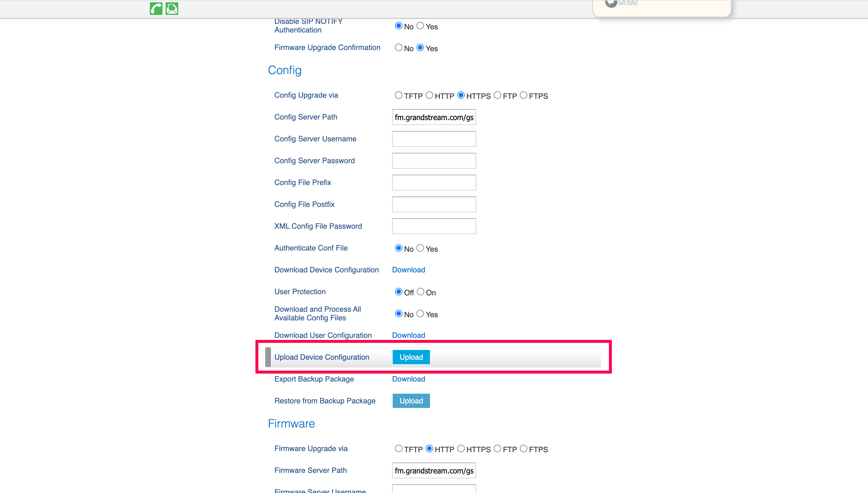Click the XML Config File Password field
This screenshot has width=868, height=493.
pos(434,226)
